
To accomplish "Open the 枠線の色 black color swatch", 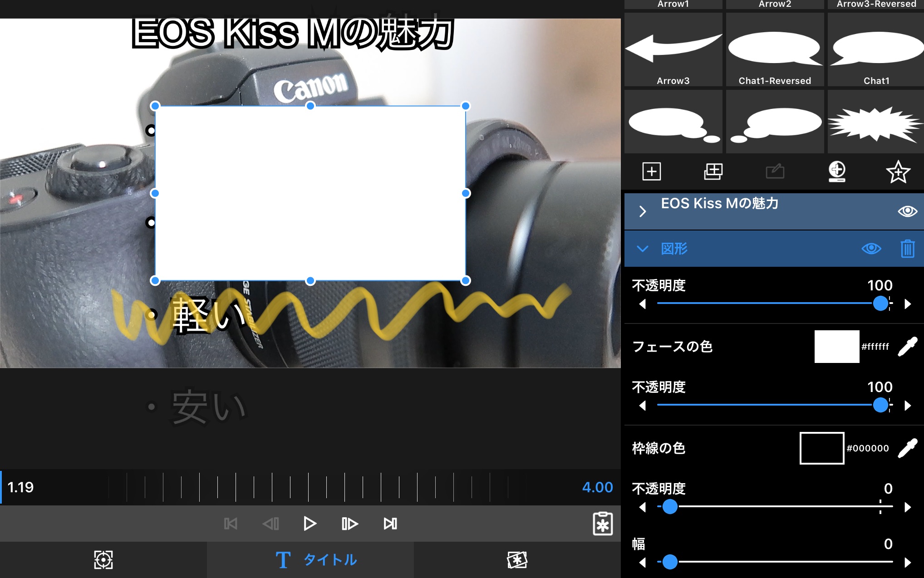I will 822,448.
